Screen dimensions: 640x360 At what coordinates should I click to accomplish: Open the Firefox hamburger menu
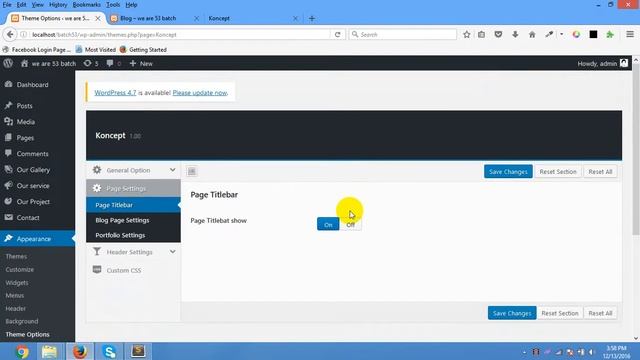pyautogui.click(x=630, y=34)
